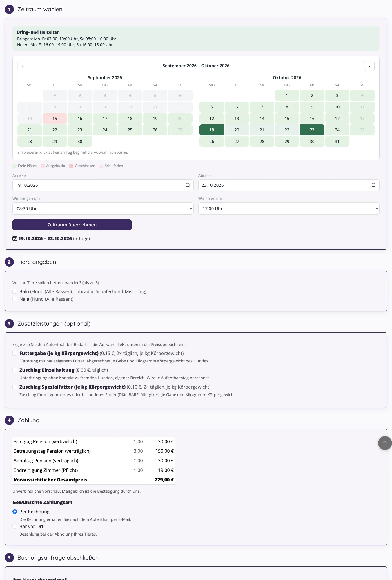The image size is (392, 580).
Task: Open the Anreise date picker icon
Action: [188, 185]
